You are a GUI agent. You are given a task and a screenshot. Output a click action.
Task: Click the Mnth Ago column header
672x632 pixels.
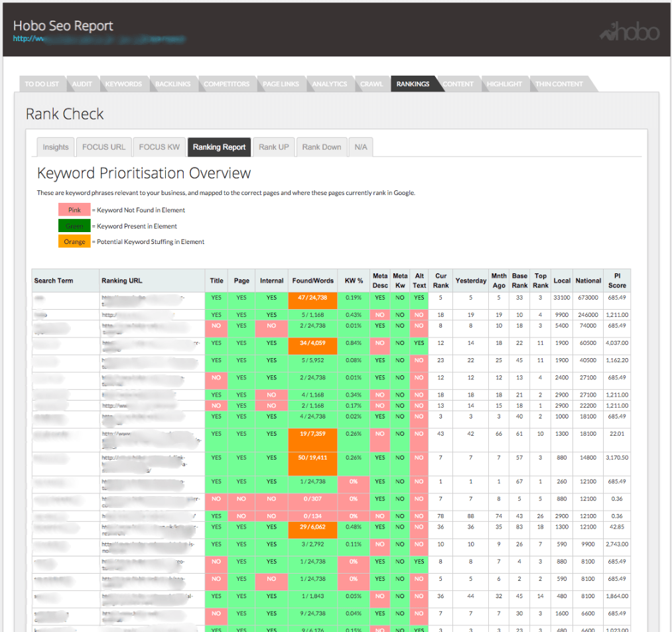click(x=499, y=281)
